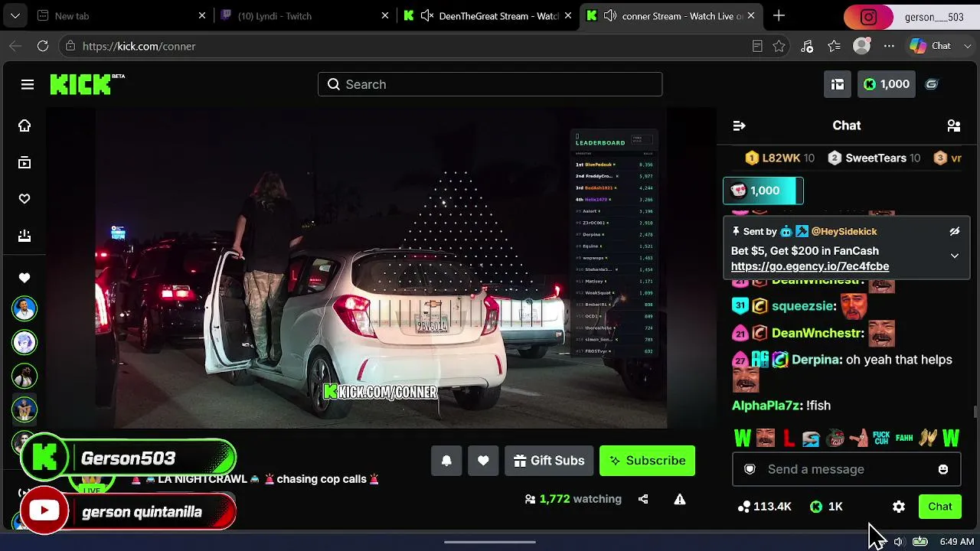Bookmark this page with star
Image resolution: width=980 pixels, height=551 pixels.
[779, 46]
